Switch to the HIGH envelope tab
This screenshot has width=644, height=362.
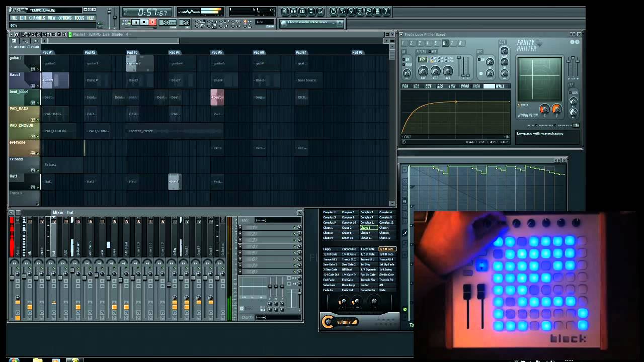[476, 86]
